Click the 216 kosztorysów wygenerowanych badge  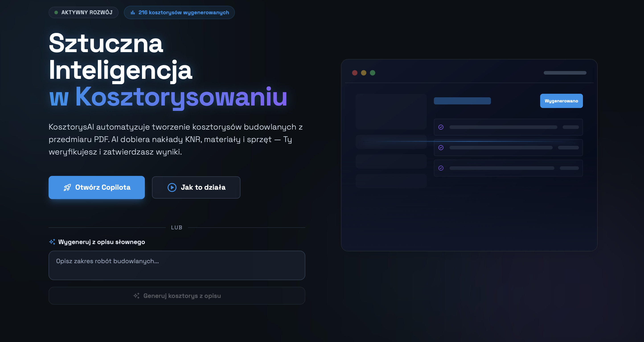[x=179, y=12]
